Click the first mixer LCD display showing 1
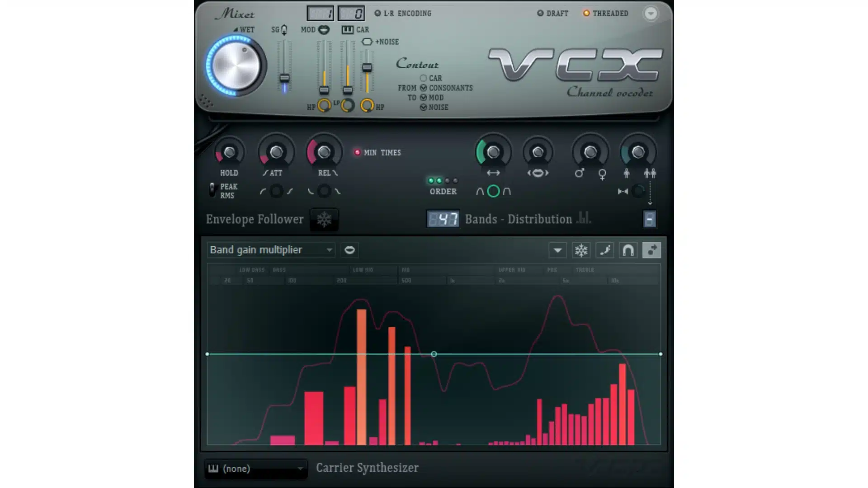 (321, 14)
